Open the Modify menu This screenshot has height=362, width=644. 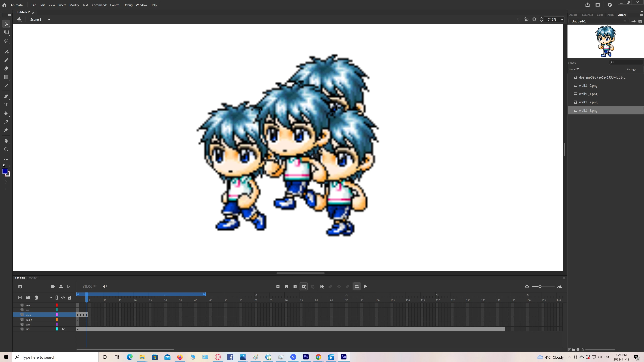pos(74,5)
